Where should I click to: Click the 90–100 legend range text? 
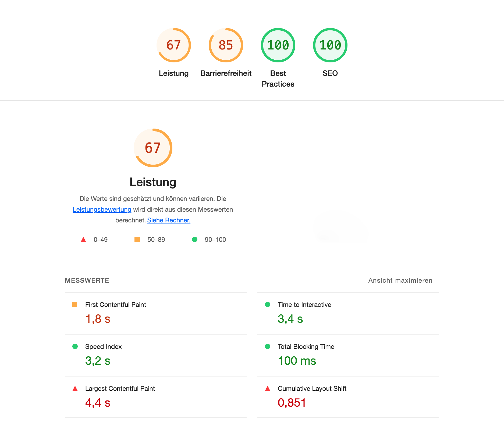[215, 240]
